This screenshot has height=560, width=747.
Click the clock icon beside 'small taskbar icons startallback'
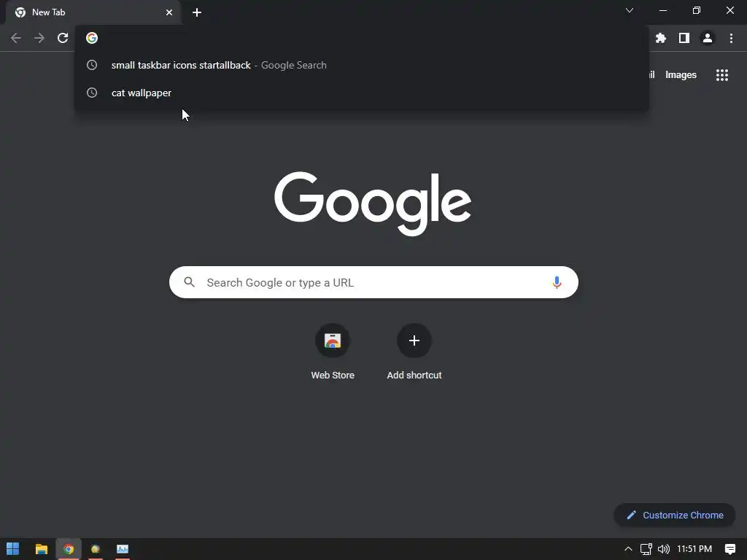tap(92, 65)
